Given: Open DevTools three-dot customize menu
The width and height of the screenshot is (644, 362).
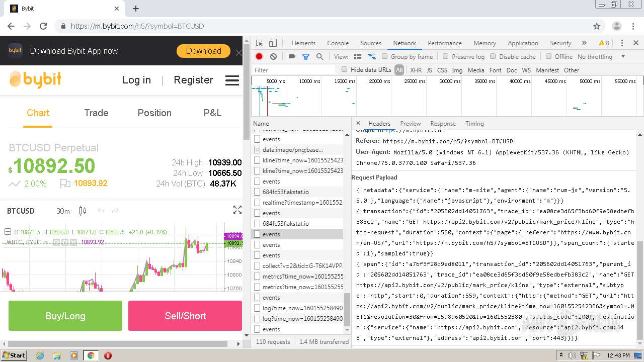Looking at the screenshot, I should coord(622,43).
